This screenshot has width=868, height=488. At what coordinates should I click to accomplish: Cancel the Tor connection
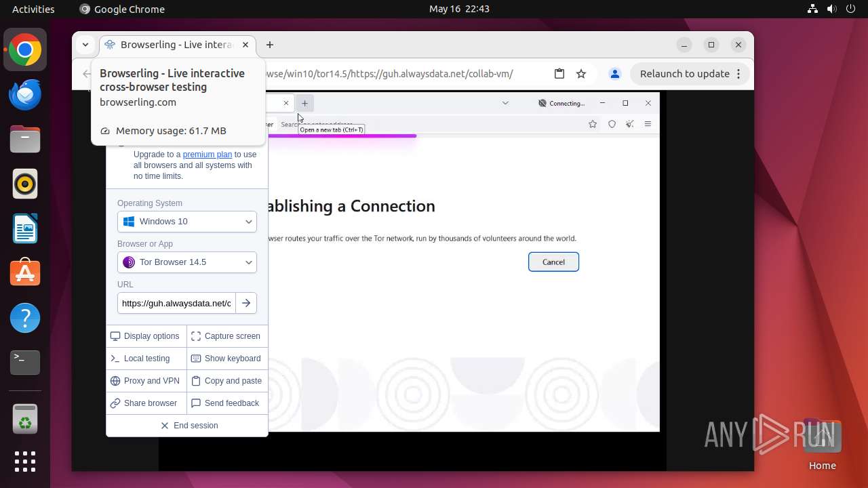coord(553,262)
